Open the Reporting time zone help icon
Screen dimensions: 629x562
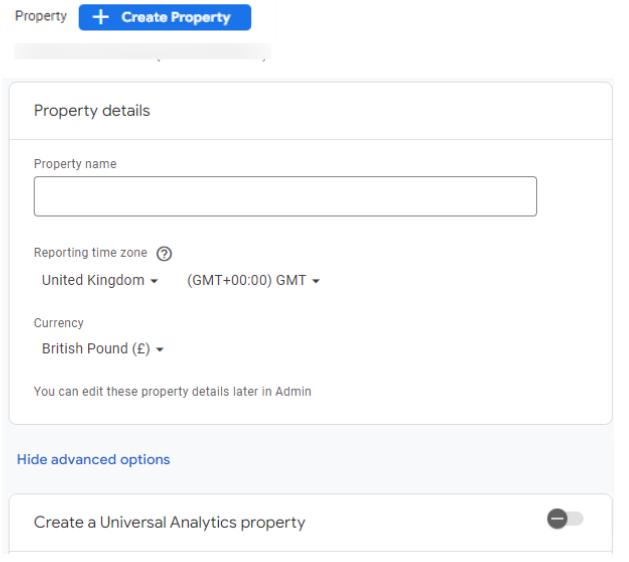(165, 254)
